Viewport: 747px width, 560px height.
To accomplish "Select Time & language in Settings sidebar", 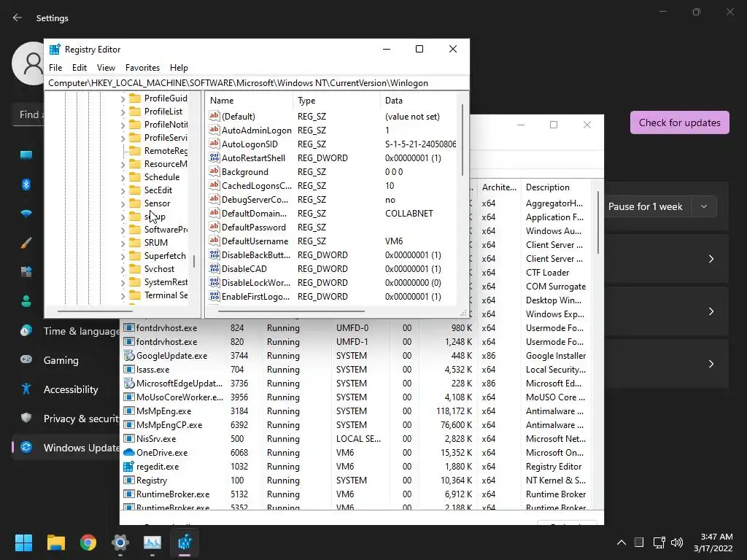I will click(82, 331).
